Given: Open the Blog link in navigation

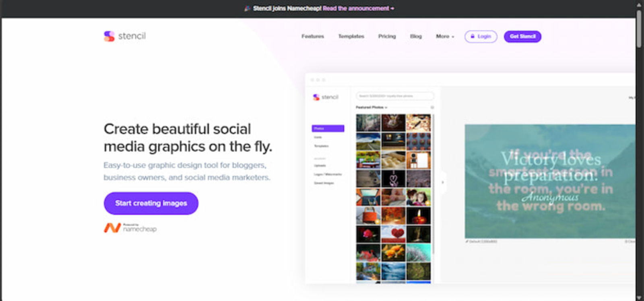Looking at the screenshot, I should pyautogui.click(x=416, y=36).
